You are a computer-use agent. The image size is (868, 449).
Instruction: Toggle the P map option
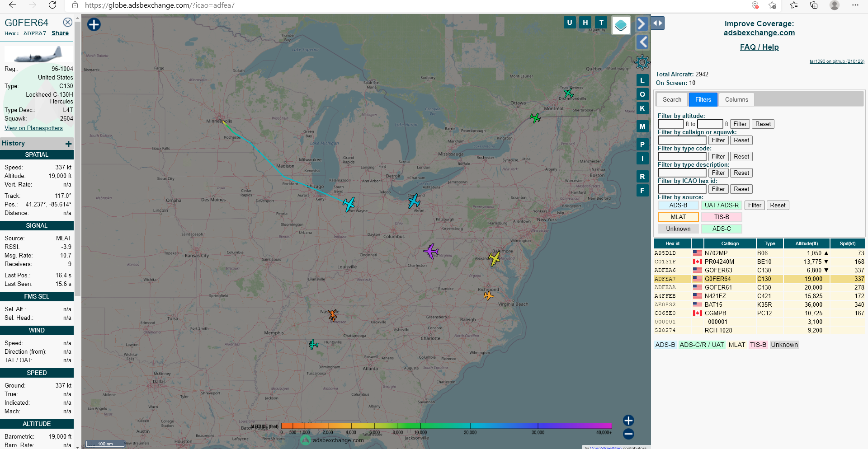pyautogui.click(x=642, y=145)
